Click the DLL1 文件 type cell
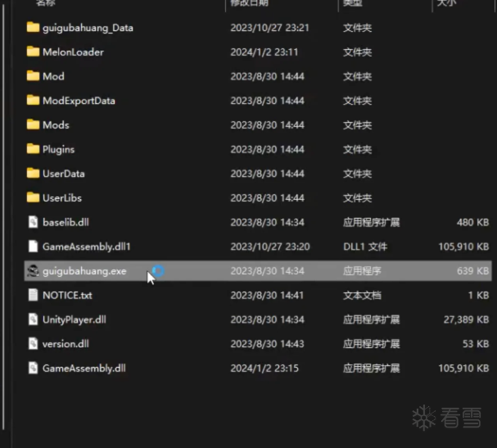Screen dimensions: 497x448 click(x=365, y=247)
